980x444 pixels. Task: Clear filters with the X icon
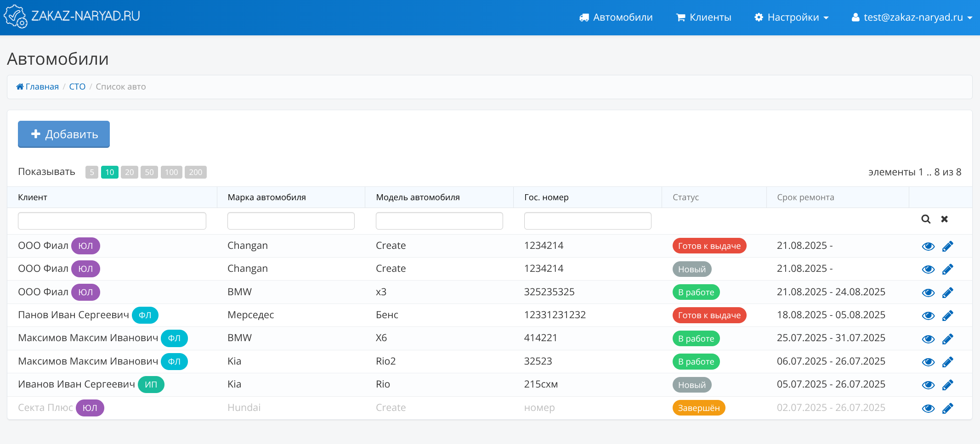click(944, 219)
